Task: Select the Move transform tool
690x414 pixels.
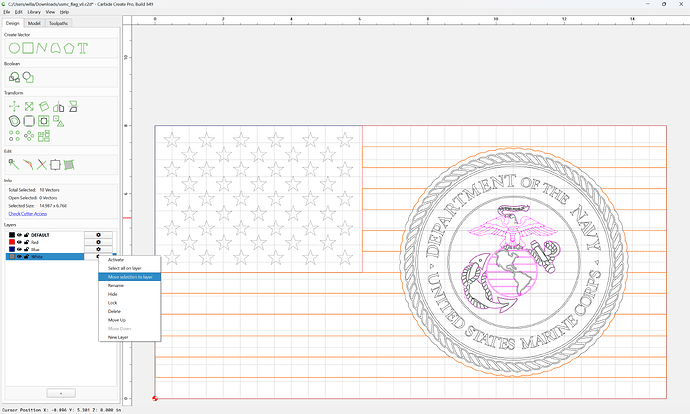Action: [14, 106]
